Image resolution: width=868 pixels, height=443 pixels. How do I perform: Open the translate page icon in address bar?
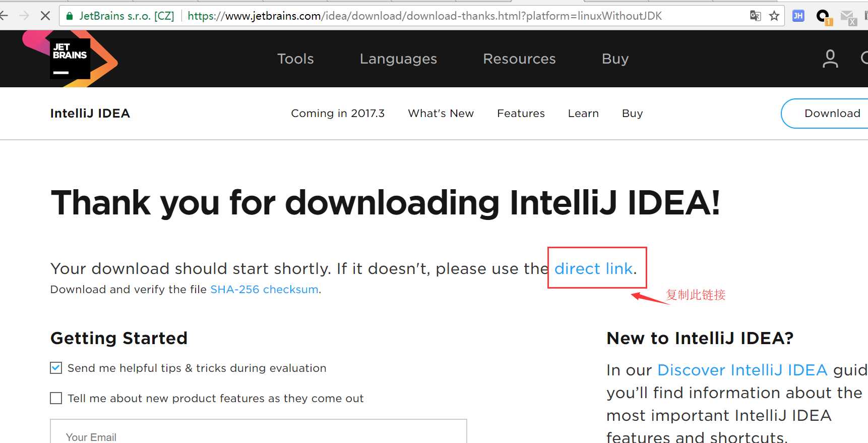coord(755,16)
